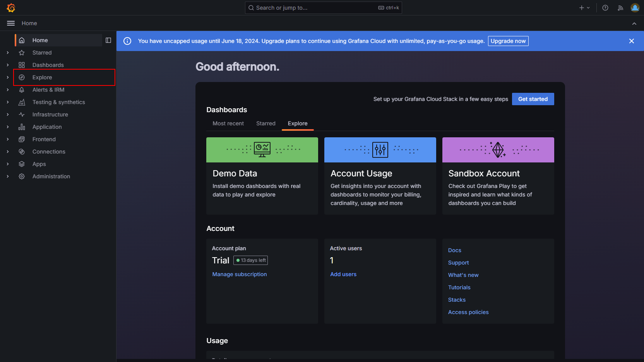
Task: Click the Testing & synthetics icon
Action: coord(22,102)
